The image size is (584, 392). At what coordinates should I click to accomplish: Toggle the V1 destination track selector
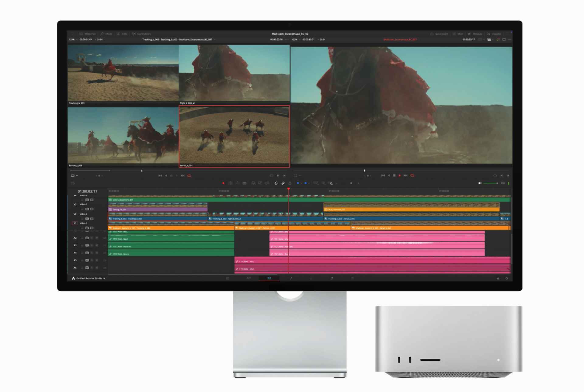coord(75,223)
